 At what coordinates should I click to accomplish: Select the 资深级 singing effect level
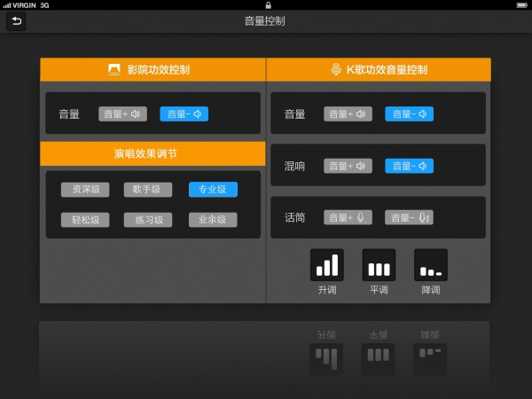[85, 189]
